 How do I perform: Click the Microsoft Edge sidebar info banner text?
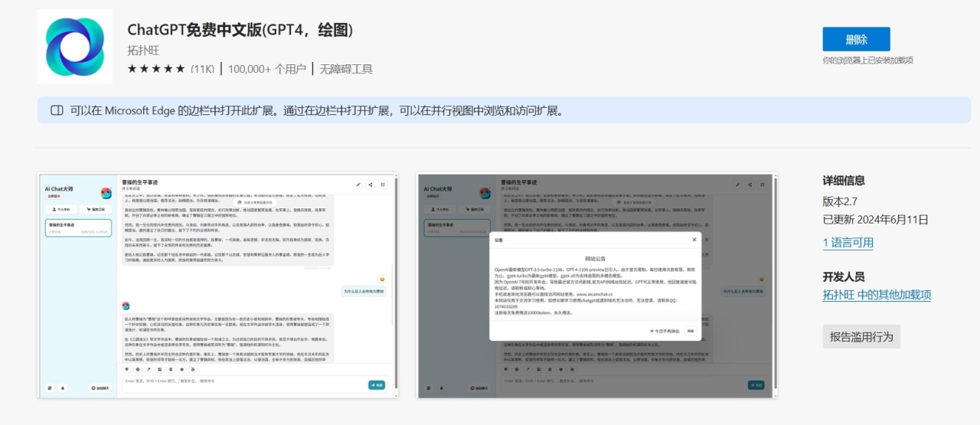(x=317, y=110)
